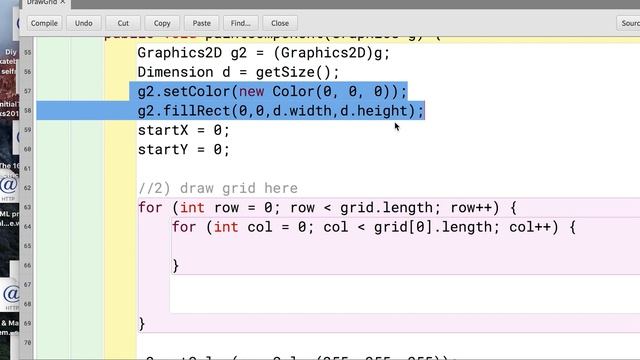The width and height of the screenshot is (640, 360).
Task: Click the closing brace of the inner loop
Action: point(176,266)
